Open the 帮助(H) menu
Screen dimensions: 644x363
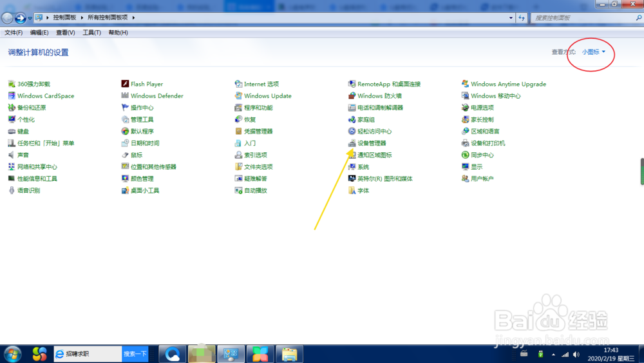coord(118,32)
